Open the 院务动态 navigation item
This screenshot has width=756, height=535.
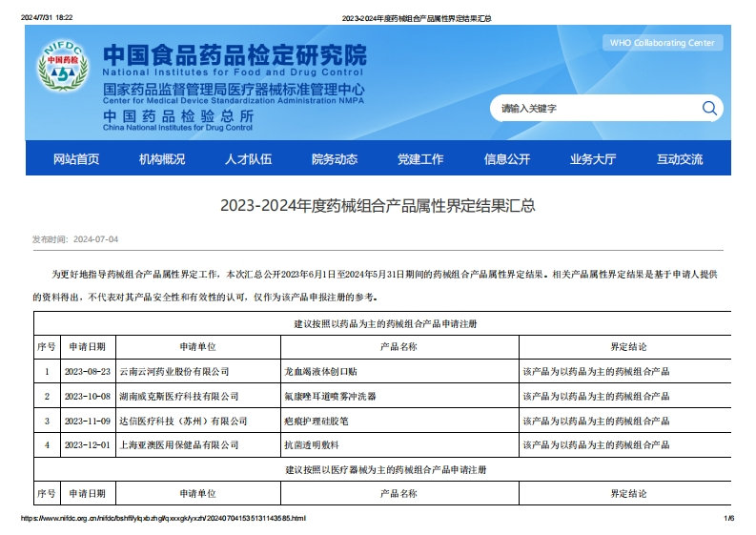tap(335, 159)
